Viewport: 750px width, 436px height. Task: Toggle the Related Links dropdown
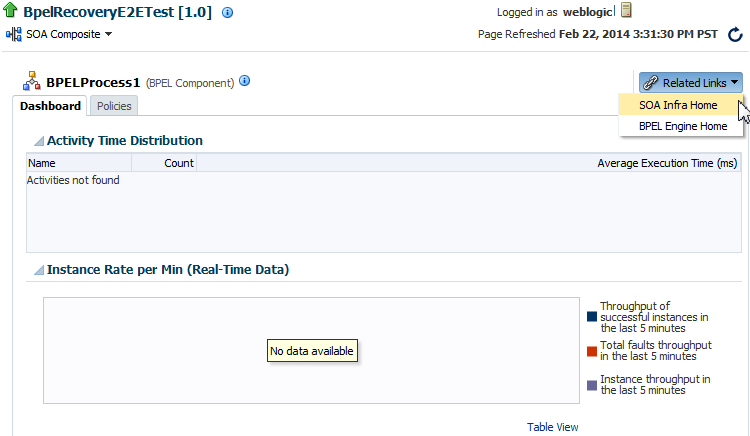coord(691,83)
